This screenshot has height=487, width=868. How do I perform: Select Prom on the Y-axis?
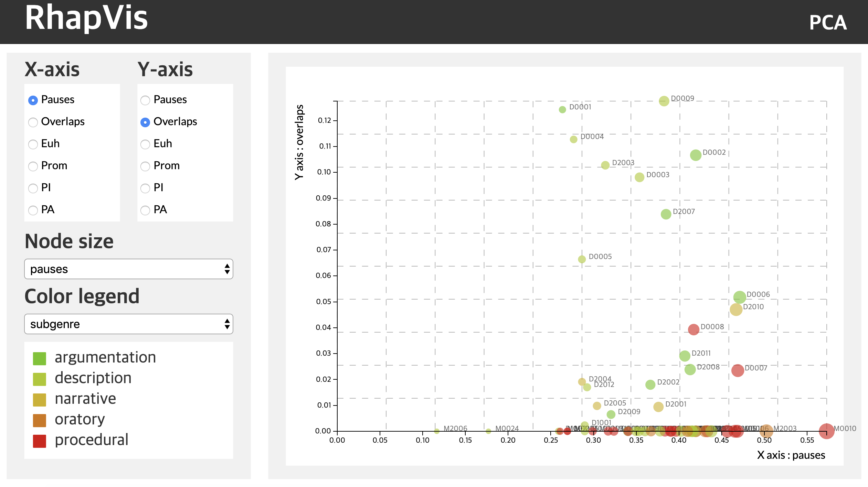[x=145, y=166]
